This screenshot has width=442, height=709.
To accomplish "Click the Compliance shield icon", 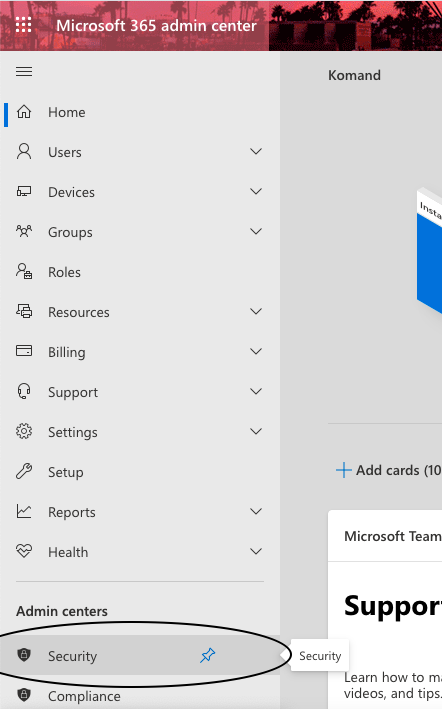I will pyautogui.click(x=24, y=695).
